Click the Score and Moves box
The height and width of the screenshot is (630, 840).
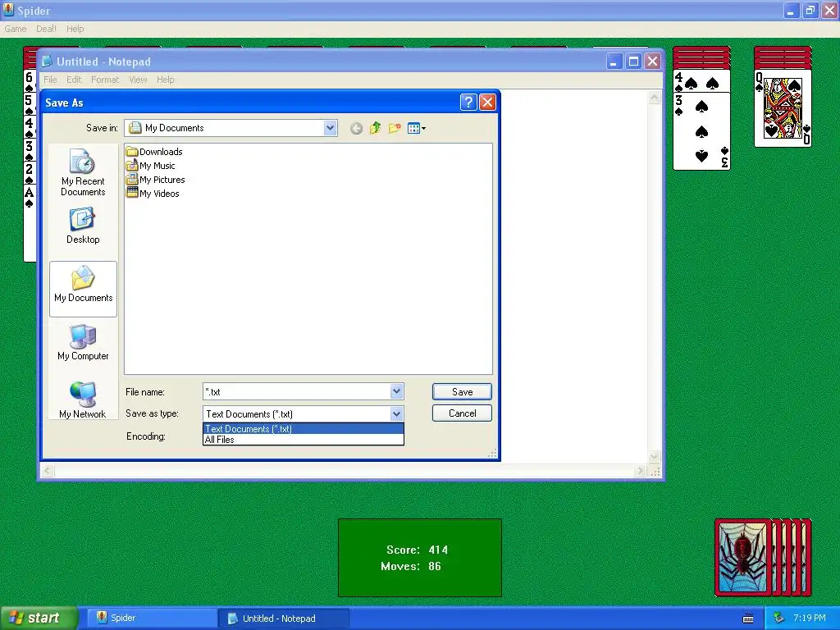[419, 558]
